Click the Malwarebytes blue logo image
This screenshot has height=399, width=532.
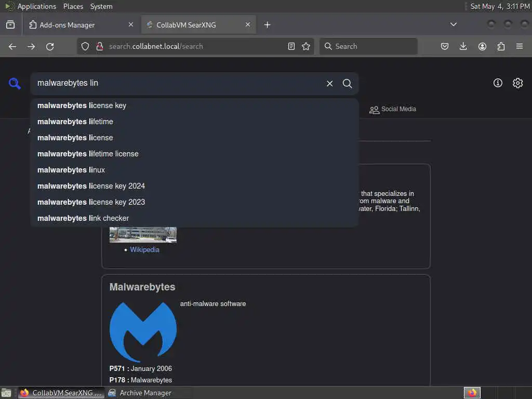(x=143, y=332)
